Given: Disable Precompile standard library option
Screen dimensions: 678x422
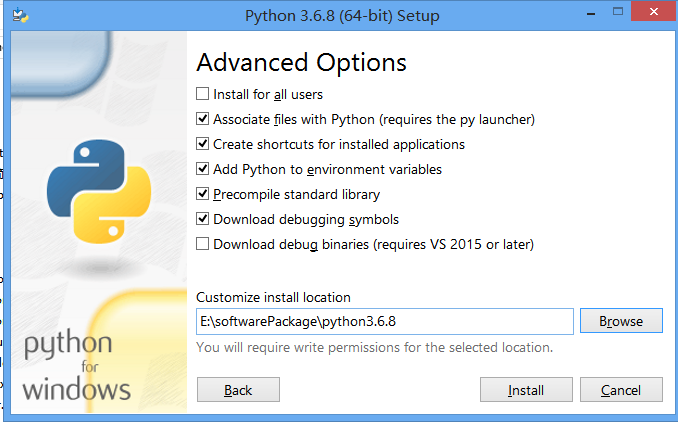Looking at the screenshot, I should coord(204,194).
